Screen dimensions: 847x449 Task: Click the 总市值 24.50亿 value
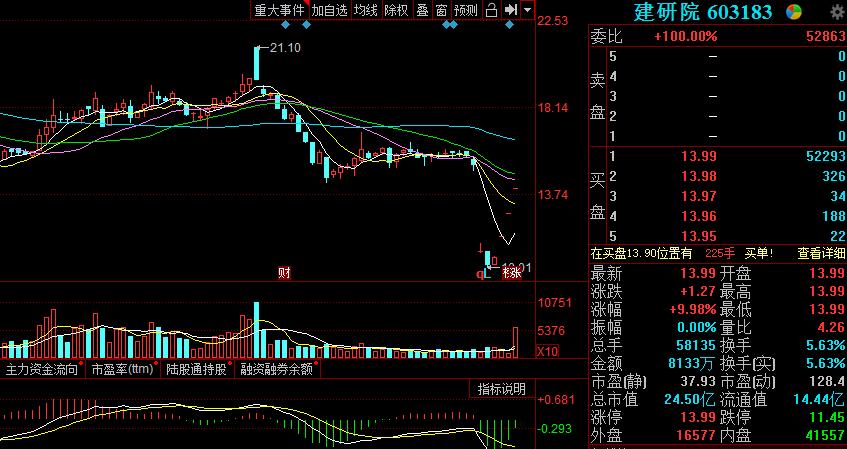pos(690,399)
